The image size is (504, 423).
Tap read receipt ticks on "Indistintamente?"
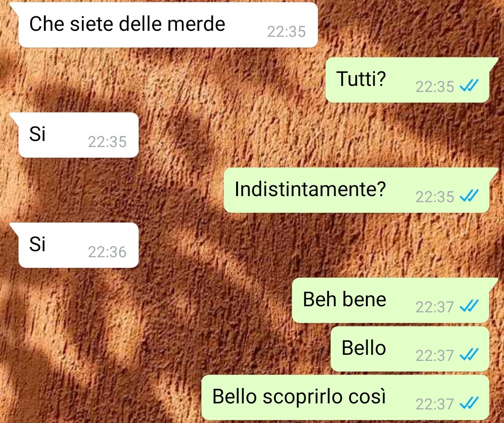pos(469,196)
